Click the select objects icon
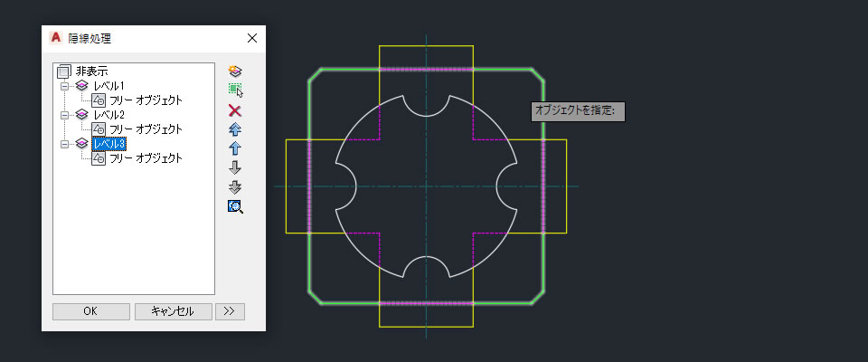Viewport: 868px width, 362px height. point(236,90)
